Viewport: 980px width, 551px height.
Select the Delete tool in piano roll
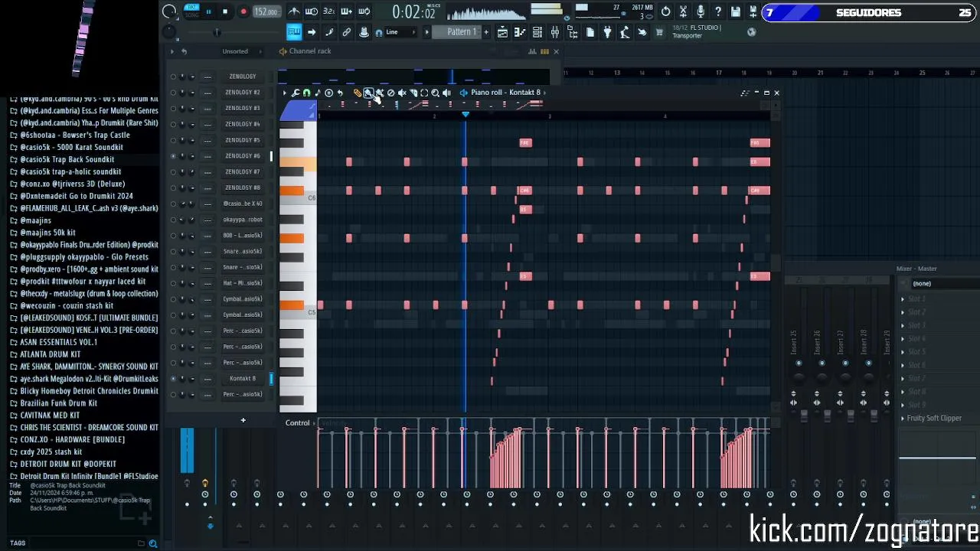390,93
